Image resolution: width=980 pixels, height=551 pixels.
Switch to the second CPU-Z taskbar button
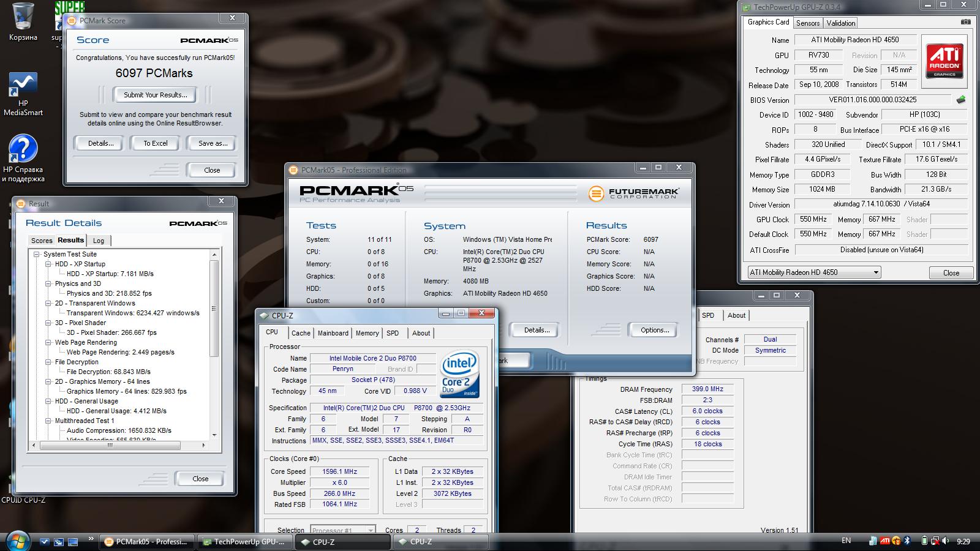(x=441, y=542)
